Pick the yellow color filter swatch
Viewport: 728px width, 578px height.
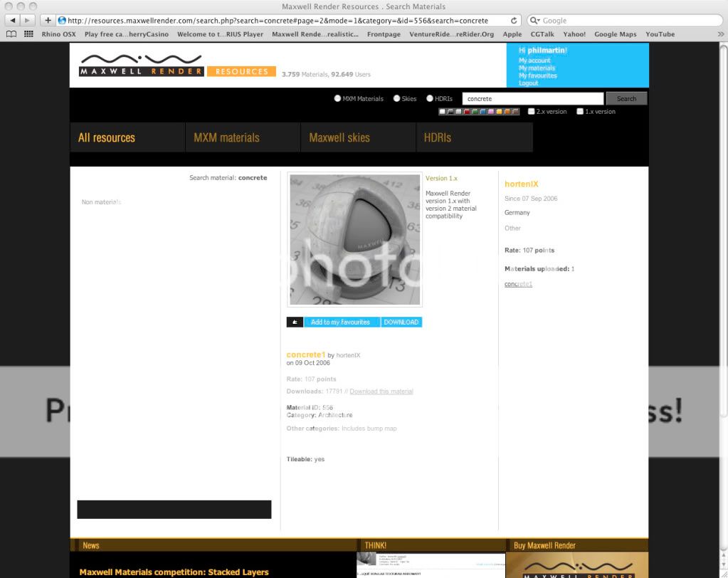coord(499,112)
